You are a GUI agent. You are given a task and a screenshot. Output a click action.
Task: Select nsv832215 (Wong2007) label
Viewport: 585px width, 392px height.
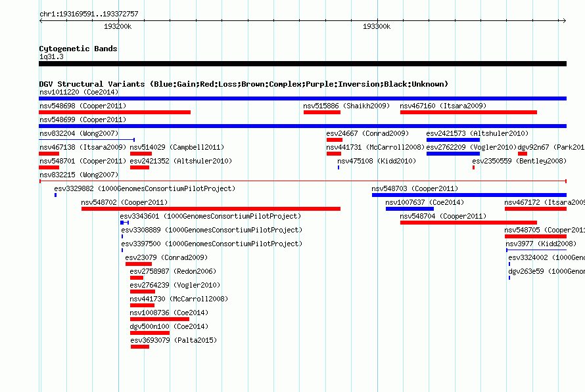pos(79,175)
